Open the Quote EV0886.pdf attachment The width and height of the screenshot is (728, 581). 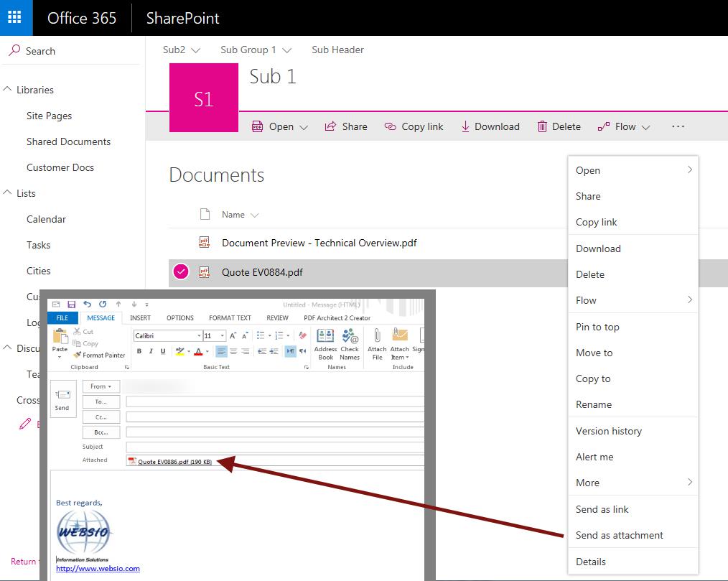point(170,461)
